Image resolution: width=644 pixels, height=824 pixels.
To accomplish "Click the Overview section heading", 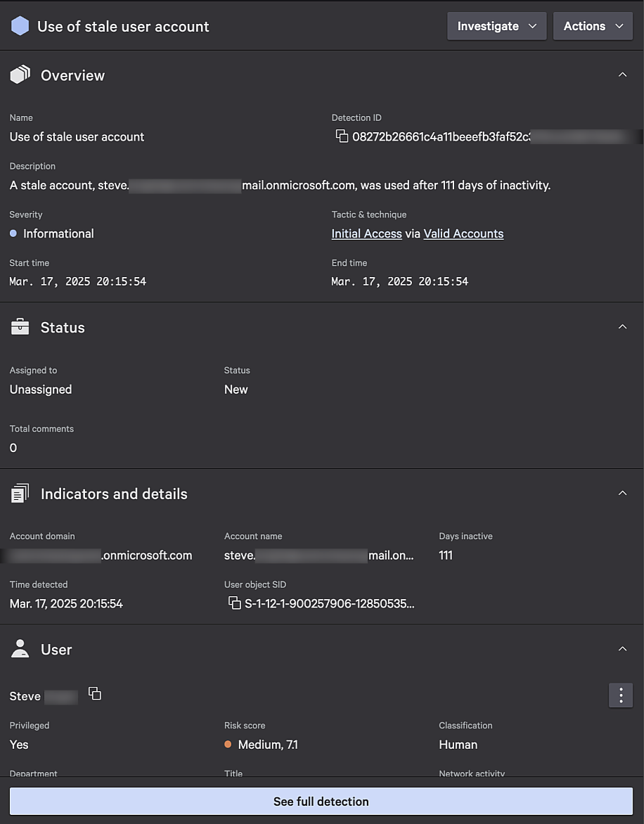I will pyautogui.click(x=72, y=75).
